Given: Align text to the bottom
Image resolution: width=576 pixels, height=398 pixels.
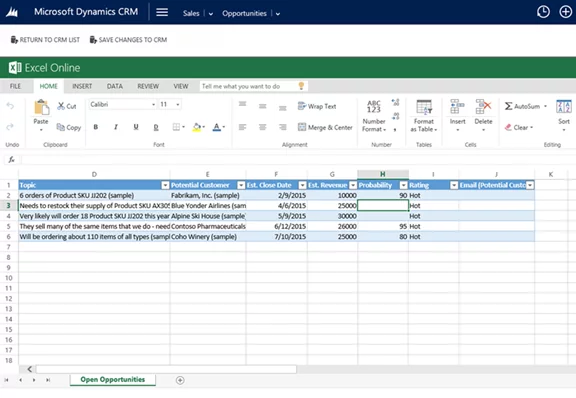Looking at the screenshot, I should pyautogui.click(x=282, y=108).
